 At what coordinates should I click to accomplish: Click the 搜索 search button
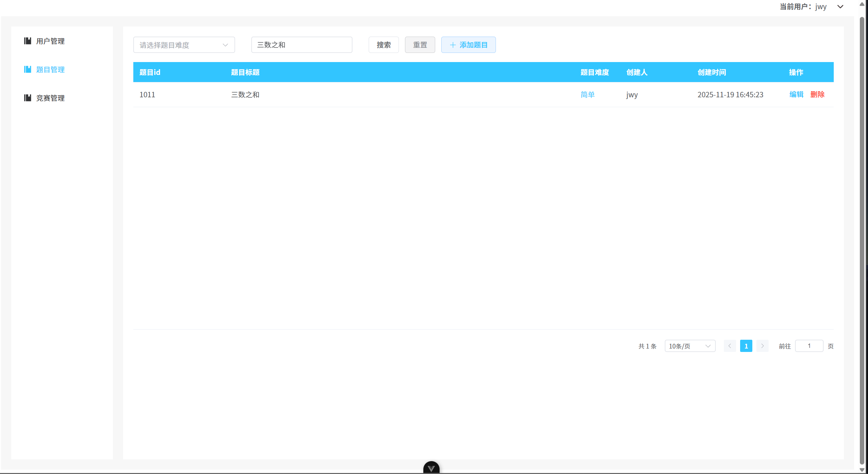pos(383,44)
